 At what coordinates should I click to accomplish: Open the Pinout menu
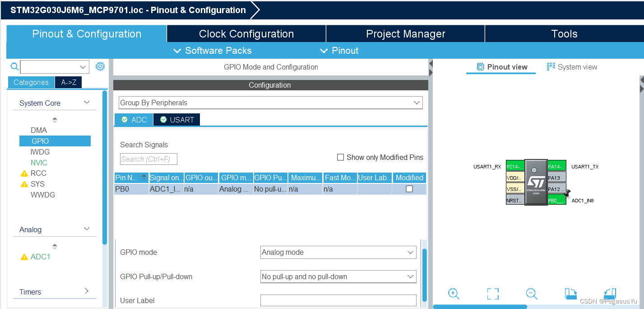tap(339, 51)
